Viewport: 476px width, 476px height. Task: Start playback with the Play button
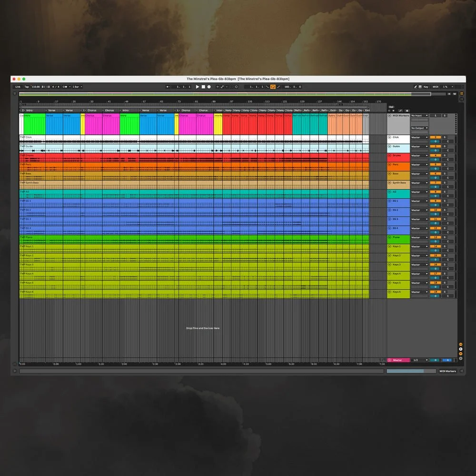pyautogui.click(x=198, y=87)
